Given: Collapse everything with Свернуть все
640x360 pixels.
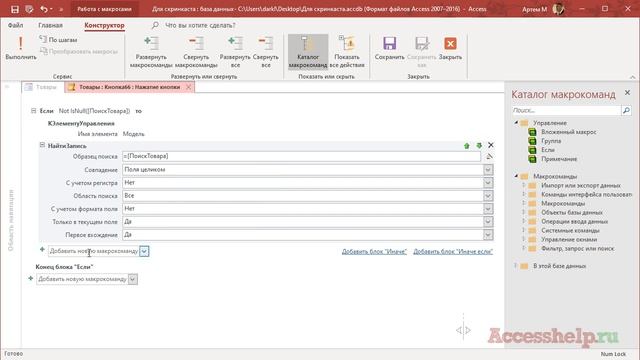Looking at the screenshot, I should click(266, 52).
